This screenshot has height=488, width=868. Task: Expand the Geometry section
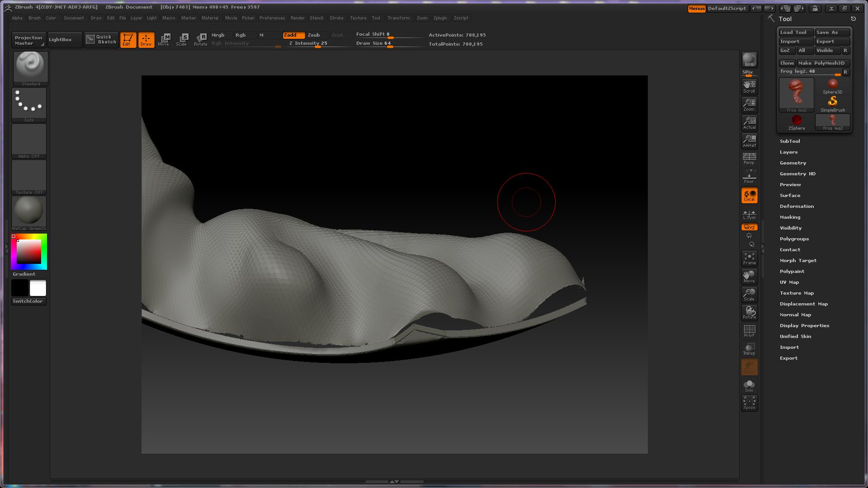pos(793,163)
